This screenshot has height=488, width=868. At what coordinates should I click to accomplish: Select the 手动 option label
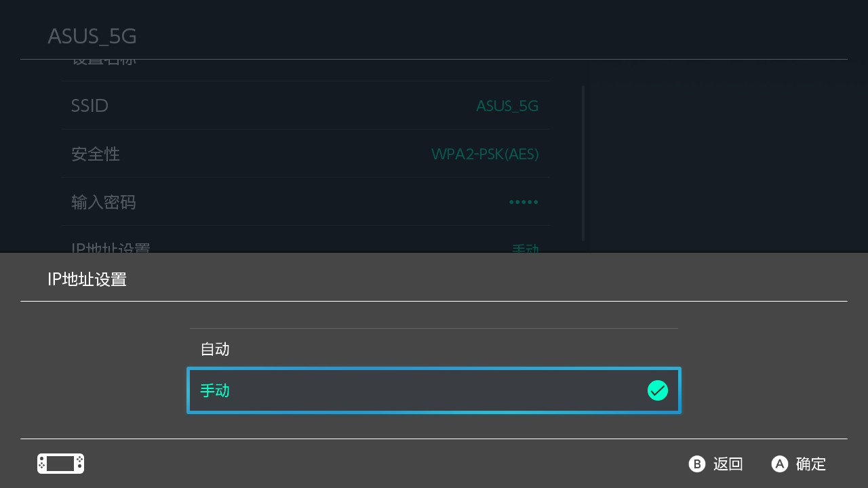coord(215,390)
